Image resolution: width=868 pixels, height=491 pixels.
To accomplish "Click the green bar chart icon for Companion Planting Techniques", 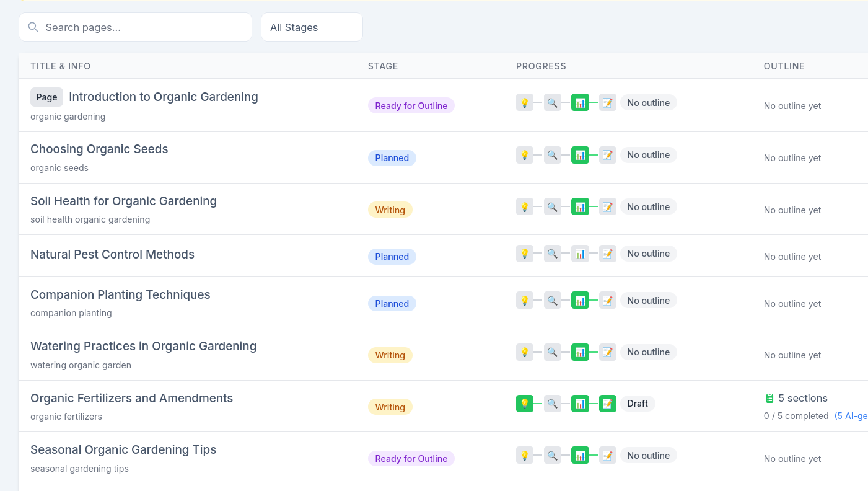I will tap(580, 299).
